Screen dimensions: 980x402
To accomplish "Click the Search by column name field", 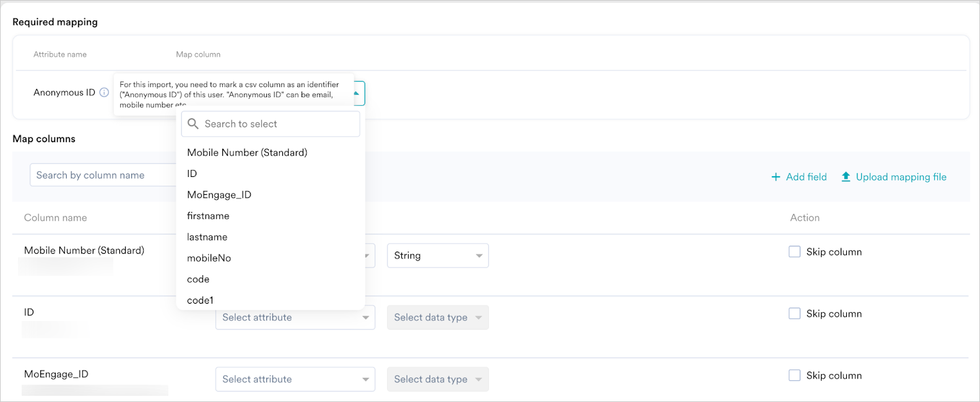I will [x=102, y=175].
